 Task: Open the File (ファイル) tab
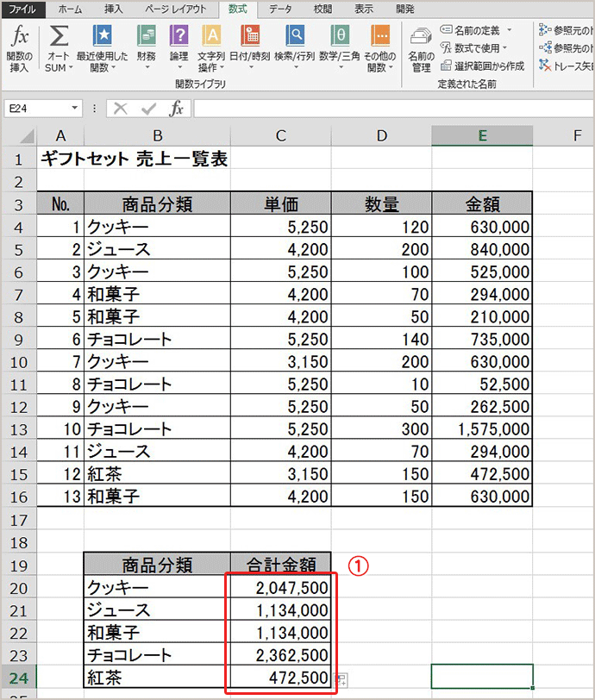pos(22,9)
